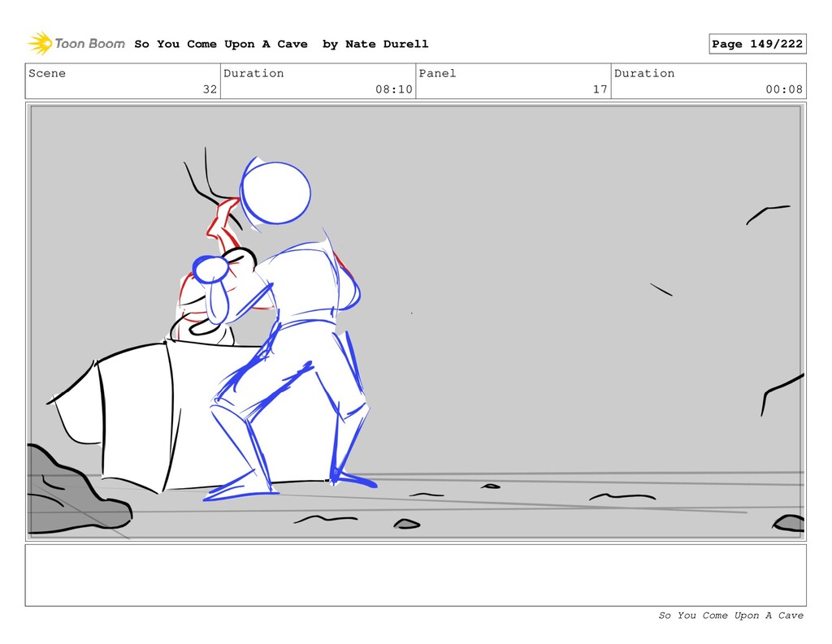Click the 'Panel' header label
This screenshot has height=644, width=832.
pos(437,73)
